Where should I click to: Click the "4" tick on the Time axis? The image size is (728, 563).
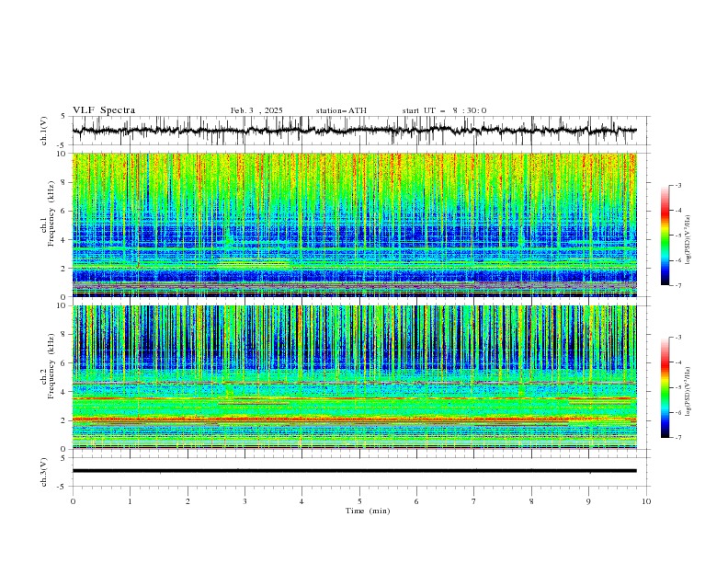pyautogui.click(x=301, y=501)
